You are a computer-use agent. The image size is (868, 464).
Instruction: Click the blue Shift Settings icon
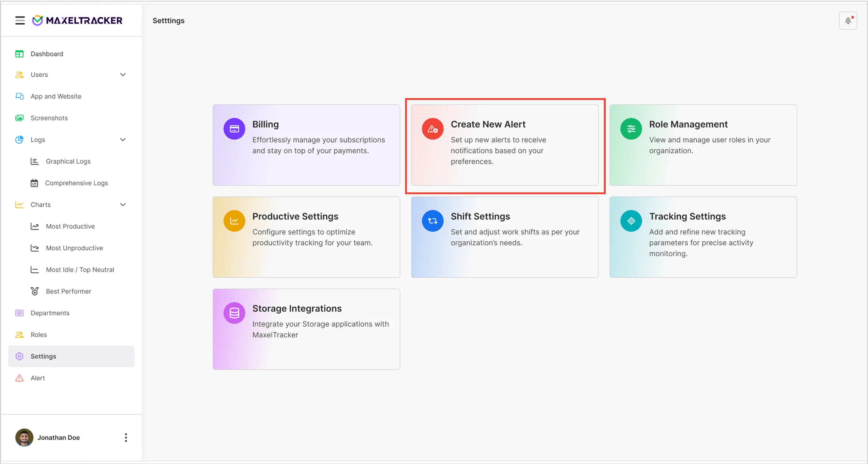point(433,221)
